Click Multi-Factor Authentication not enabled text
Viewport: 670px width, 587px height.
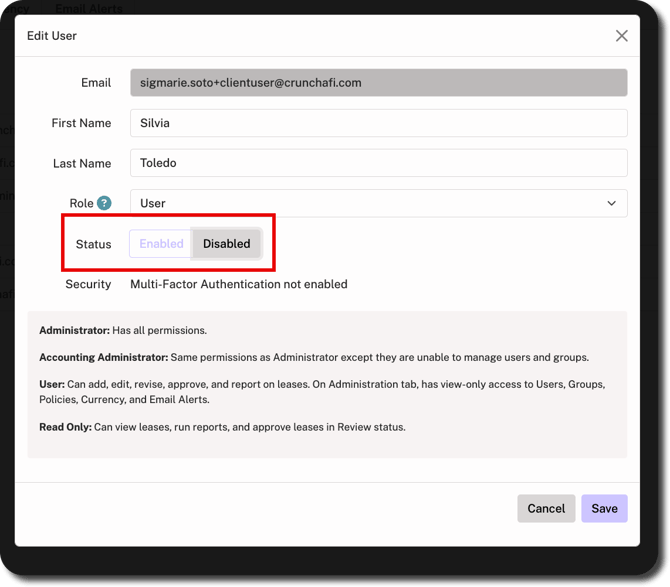[239, 284]
